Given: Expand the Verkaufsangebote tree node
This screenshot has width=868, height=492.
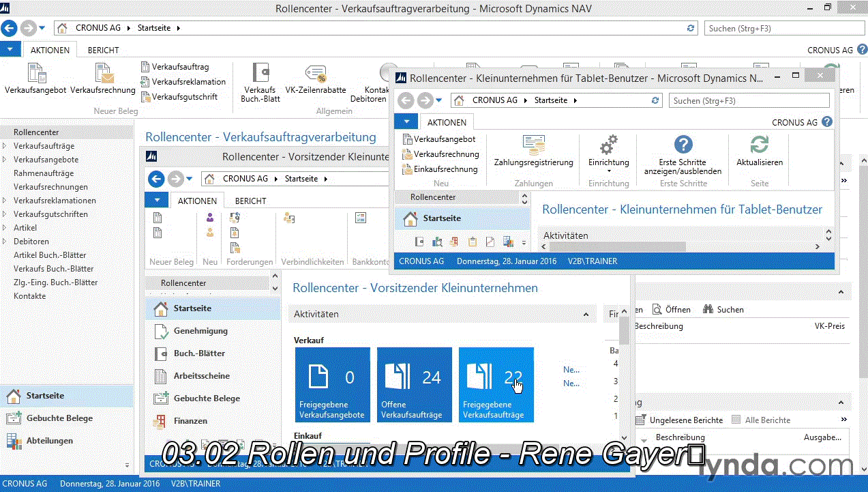Looking at the screenshot, I should [5, 160].
